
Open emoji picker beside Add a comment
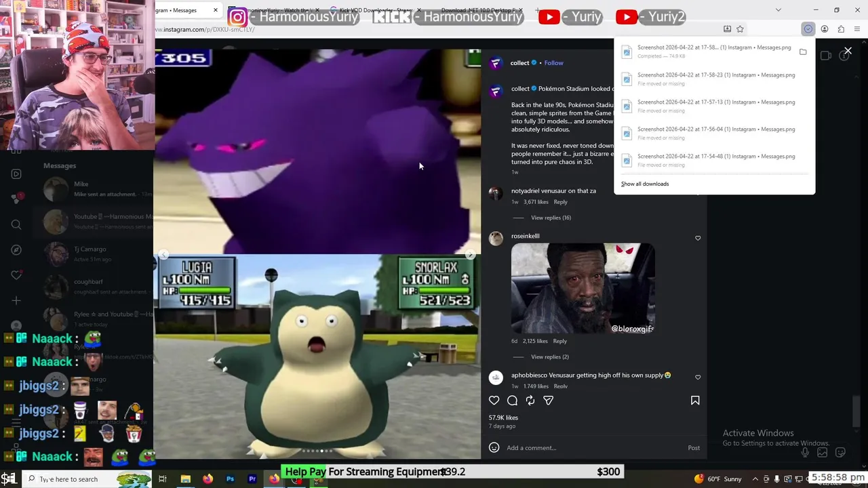click(x=494, y=447)
